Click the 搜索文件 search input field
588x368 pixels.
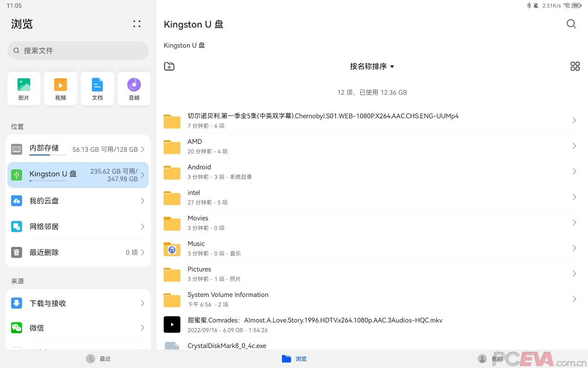(x=77, y=50)
